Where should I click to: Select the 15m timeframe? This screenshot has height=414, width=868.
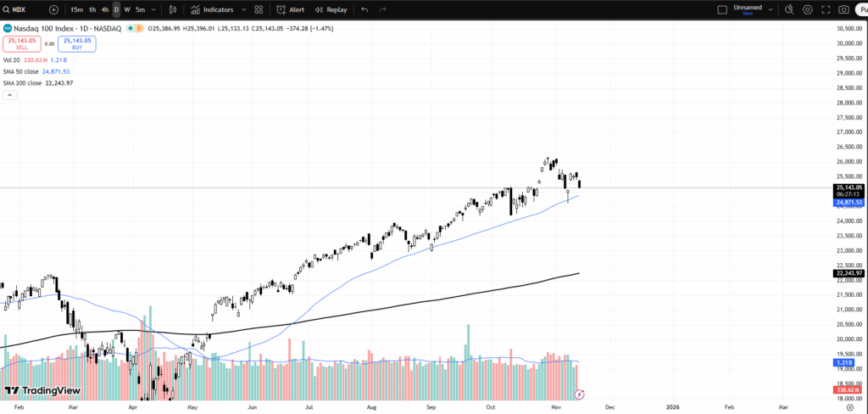pos(76,9)
